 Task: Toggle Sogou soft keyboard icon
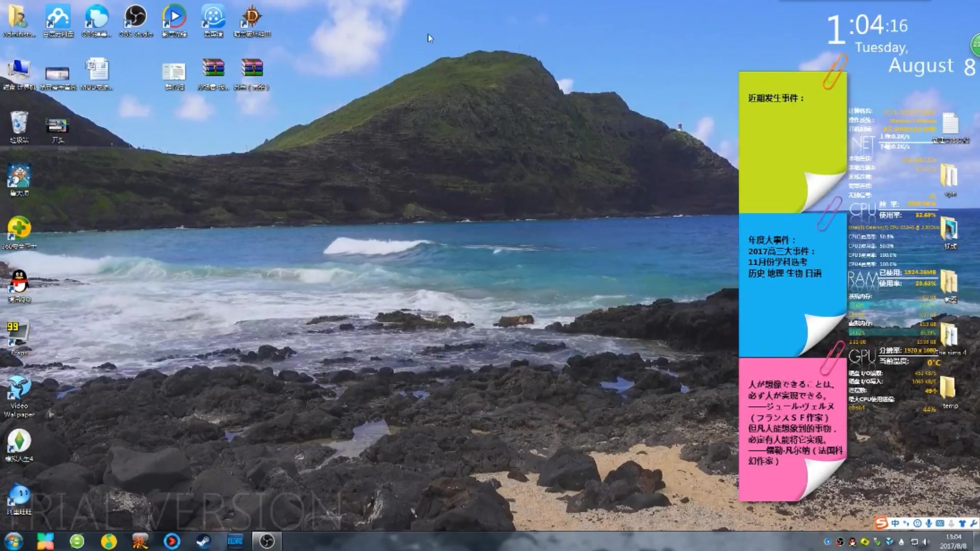tap(940, 523)
